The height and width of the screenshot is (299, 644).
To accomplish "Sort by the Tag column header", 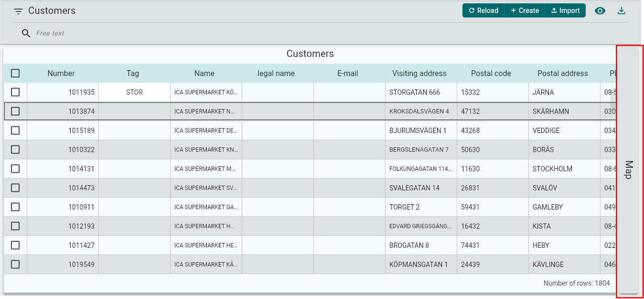I will coord(133,73).
